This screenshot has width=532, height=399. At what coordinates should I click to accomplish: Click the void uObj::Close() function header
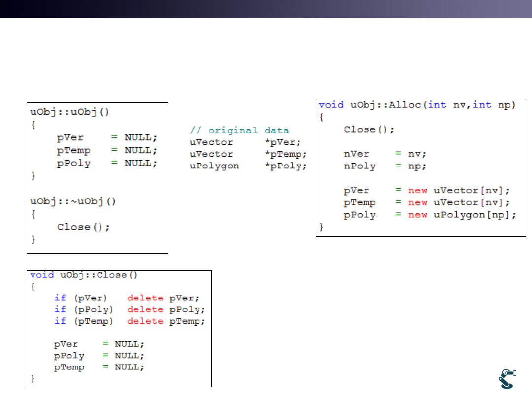(x=78, y=275)
